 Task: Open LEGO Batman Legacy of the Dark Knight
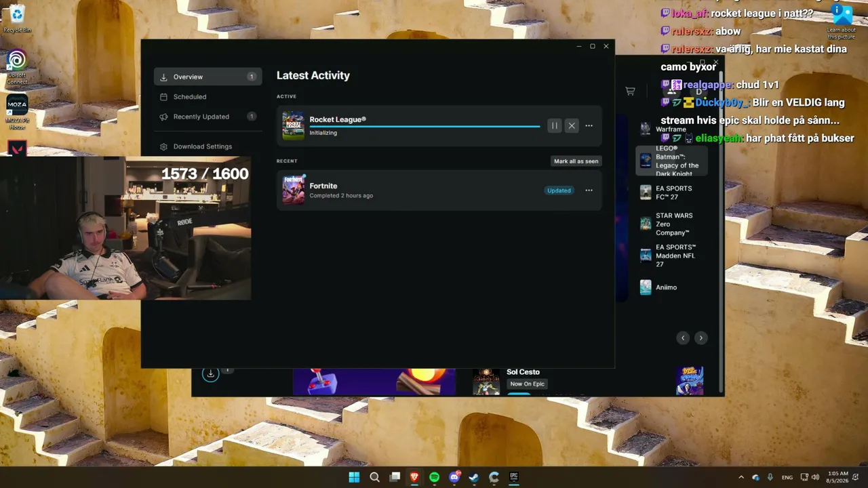(671, 161)
